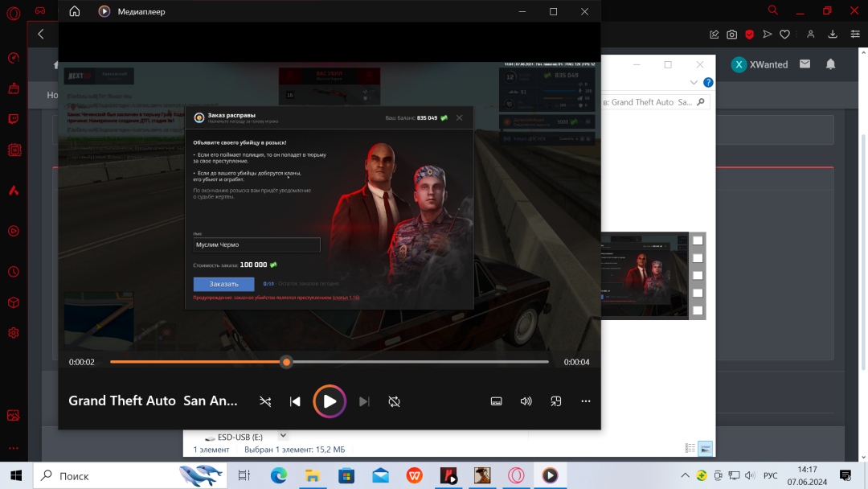Open the Opera profile icon
The height and width of the screenshot is (489, 868).
coord(810,35)
